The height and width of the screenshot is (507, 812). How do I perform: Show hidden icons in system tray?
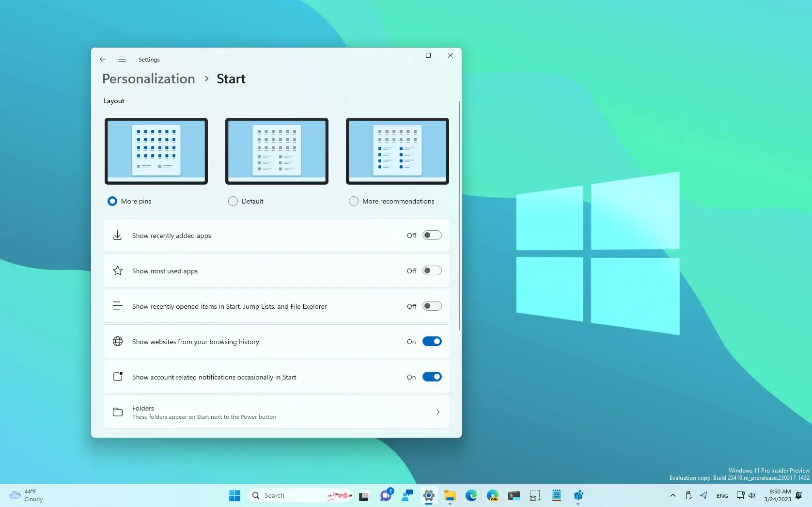673,495
